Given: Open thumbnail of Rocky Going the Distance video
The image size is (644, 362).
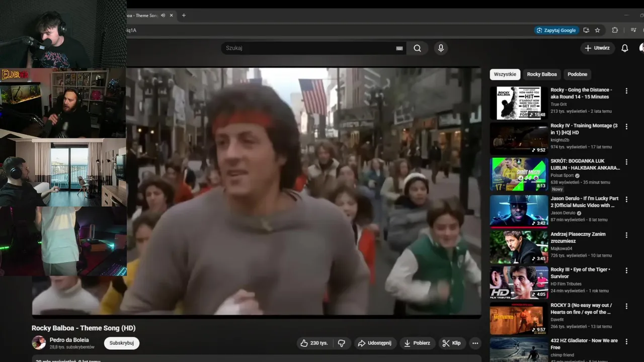Looking at the screenshot, I should point(519,103).
